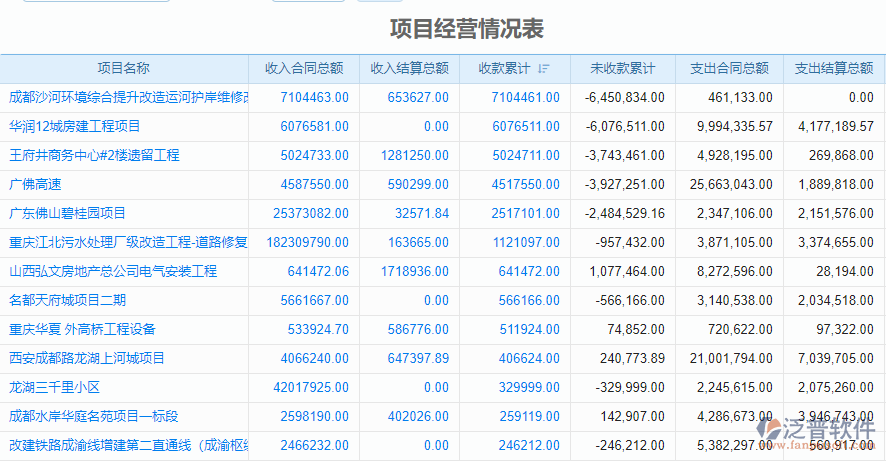Screen dimensions: 886x461
Task: Open project 成都沙河环境综合提升改造运河护岸维修
Action: tap(129, 97)
